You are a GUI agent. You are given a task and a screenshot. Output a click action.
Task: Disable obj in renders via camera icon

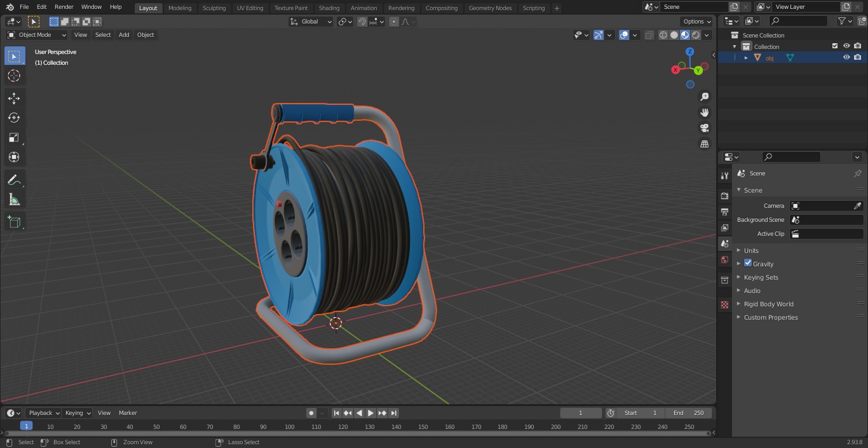(858, 57)
